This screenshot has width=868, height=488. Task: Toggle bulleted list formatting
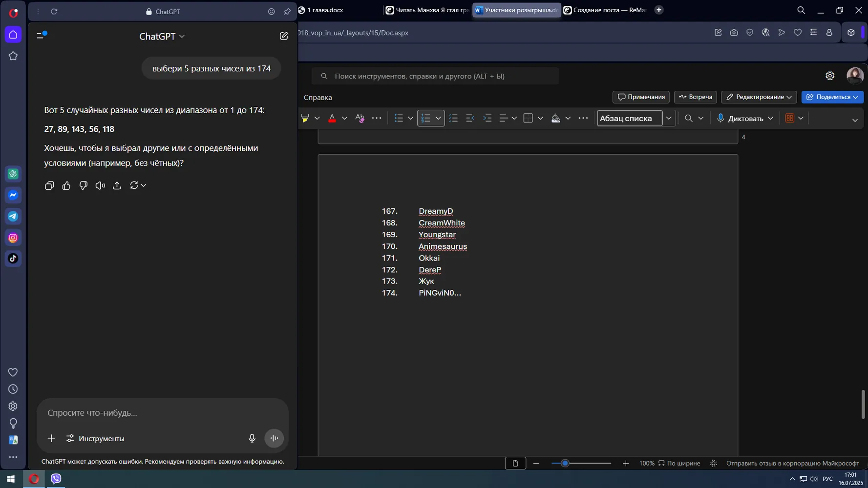[x=399, y=118]
